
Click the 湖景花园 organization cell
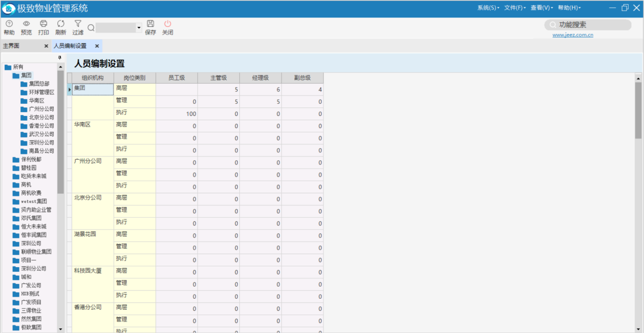click(93, 248)
